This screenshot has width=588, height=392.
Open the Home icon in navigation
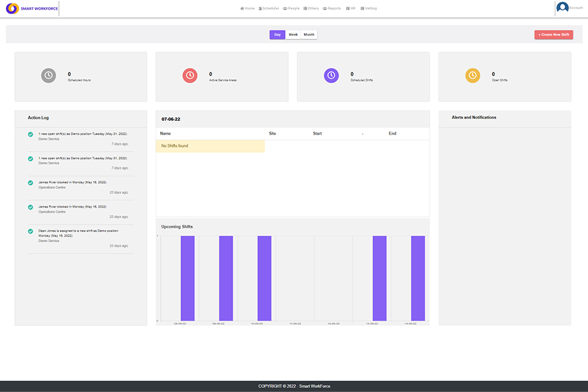coord(242,8)
